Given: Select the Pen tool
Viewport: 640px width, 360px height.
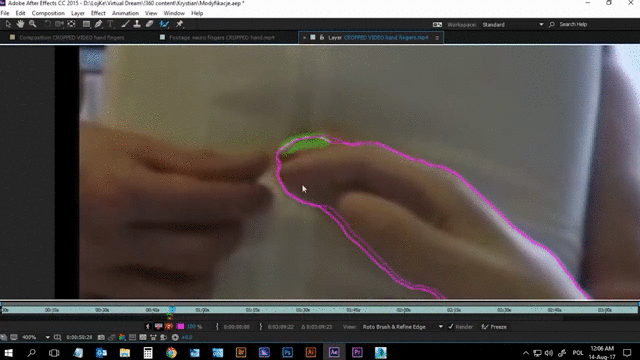Looking at the screenshot, I should coord(98,24).
